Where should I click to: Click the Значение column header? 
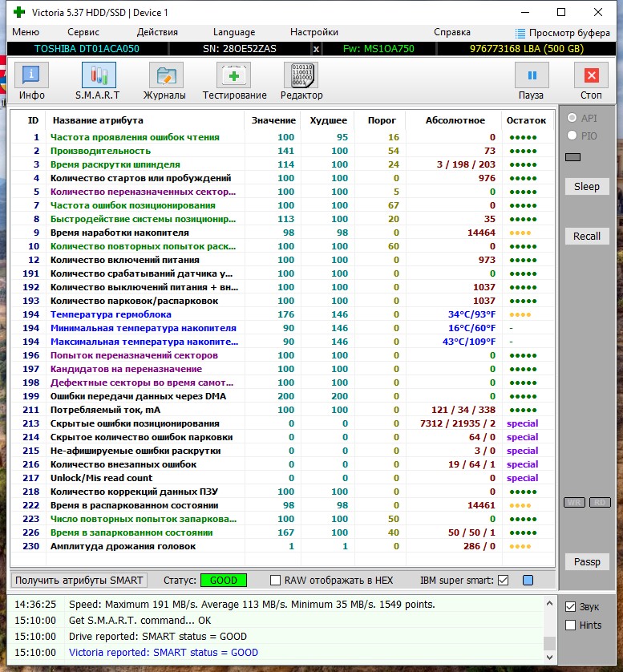pos(273,120)
